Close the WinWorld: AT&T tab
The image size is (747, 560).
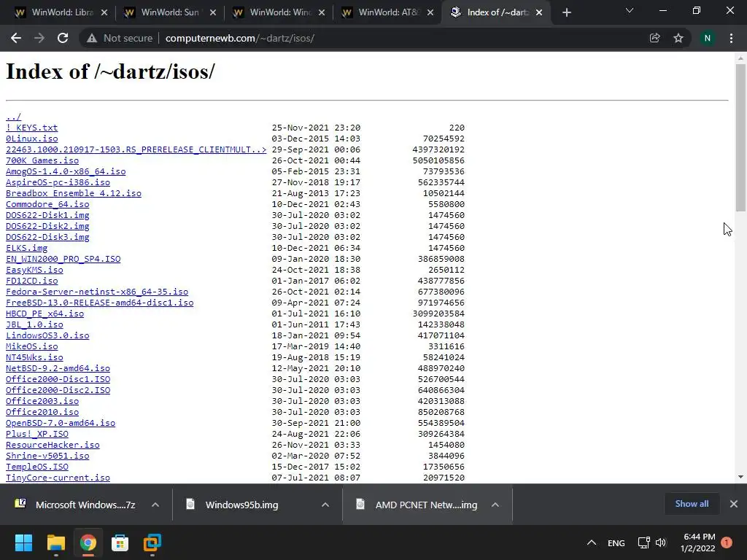(x=430, y=12)
